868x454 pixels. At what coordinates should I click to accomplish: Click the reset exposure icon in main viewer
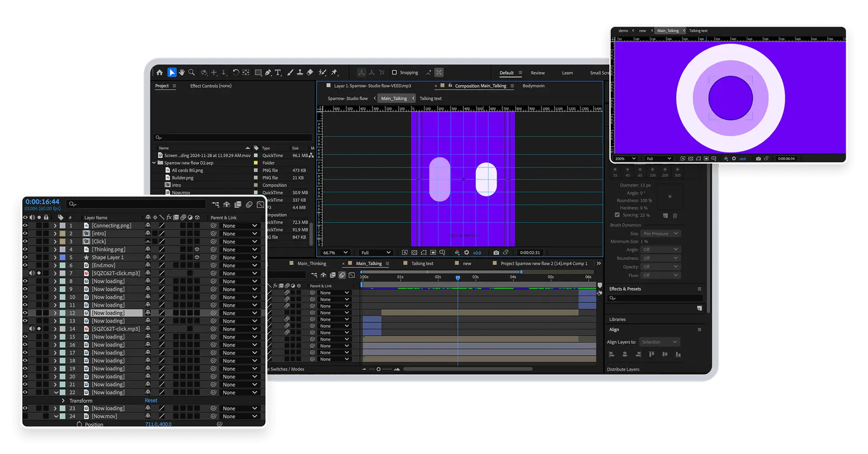tap(467, 253)
